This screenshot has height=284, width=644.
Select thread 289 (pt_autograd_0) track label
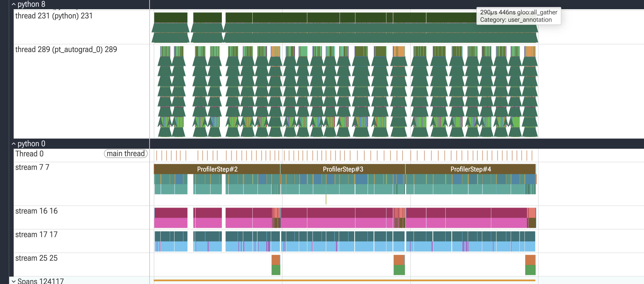point(66,49)
